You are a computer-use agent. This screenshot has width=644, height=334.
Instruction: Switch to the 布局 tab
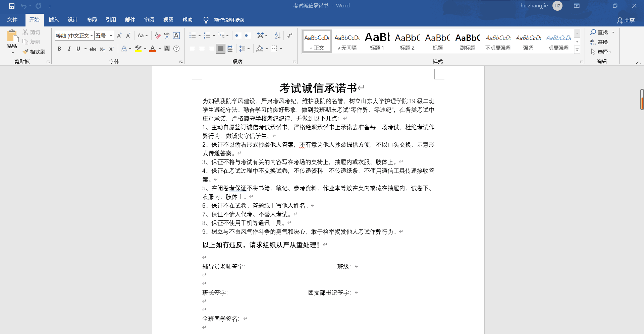coord(92,20)
